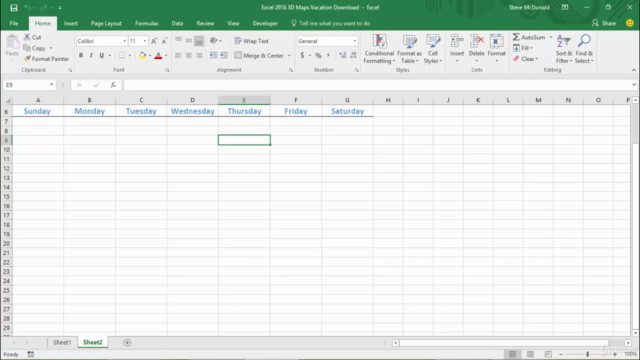The width and height of the screenshot is (640, 360).
Task: Toggle Bottom Align
Action: click(x=199, y=41)
